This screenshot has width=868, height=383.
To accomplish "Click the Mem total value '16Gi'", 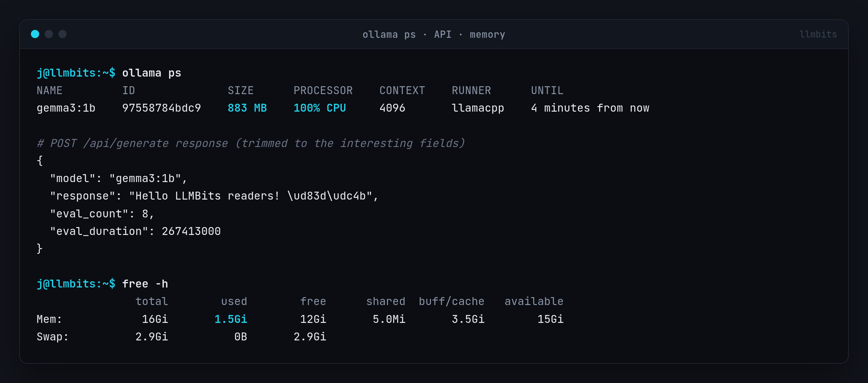I will pyautogui.click(x=155, y=319).
